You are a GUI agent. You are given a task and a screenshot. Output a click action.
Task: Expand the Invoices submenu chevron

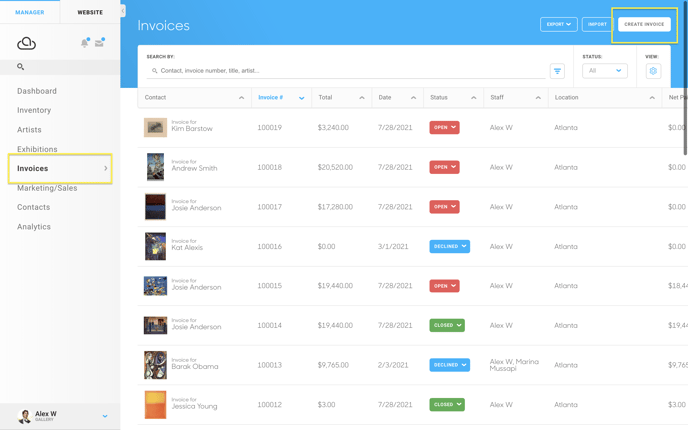click(x=105, y=168)
